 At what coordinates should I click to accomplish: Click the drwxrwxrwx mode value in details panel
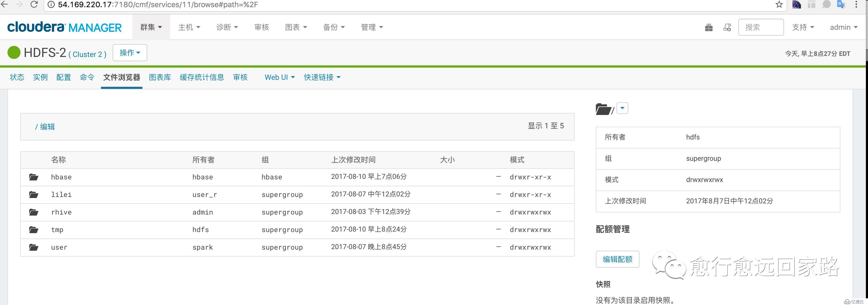[705, 179]
